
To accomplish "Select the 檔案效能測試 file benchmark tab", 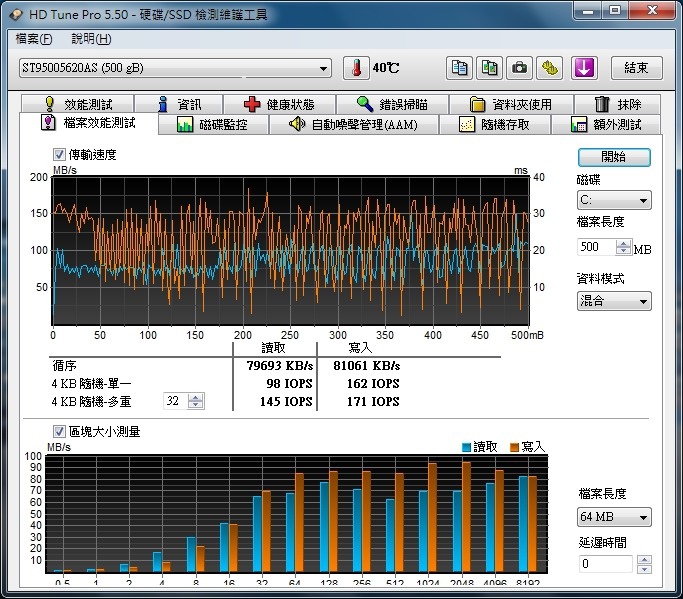I will click(88, 123).
